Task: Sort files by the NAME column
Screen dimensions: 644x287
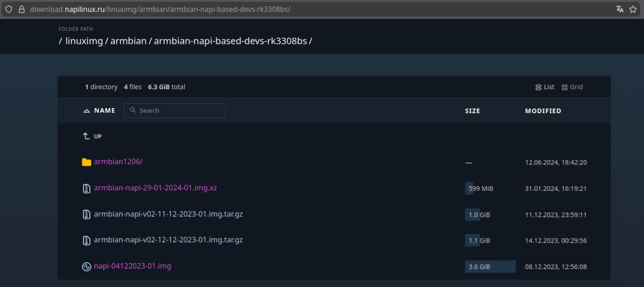Action: pos(104,111)
